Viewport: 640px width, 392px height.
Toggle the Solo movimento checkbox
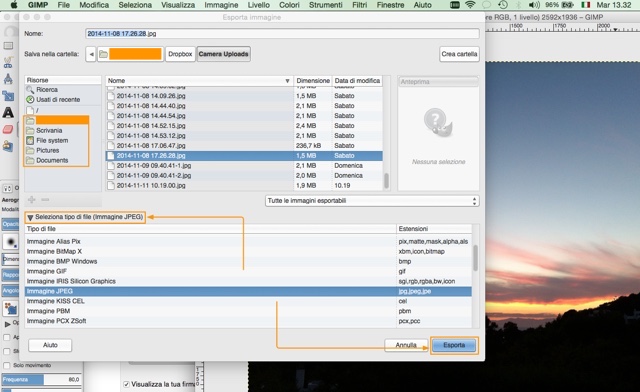coord(7,365)
